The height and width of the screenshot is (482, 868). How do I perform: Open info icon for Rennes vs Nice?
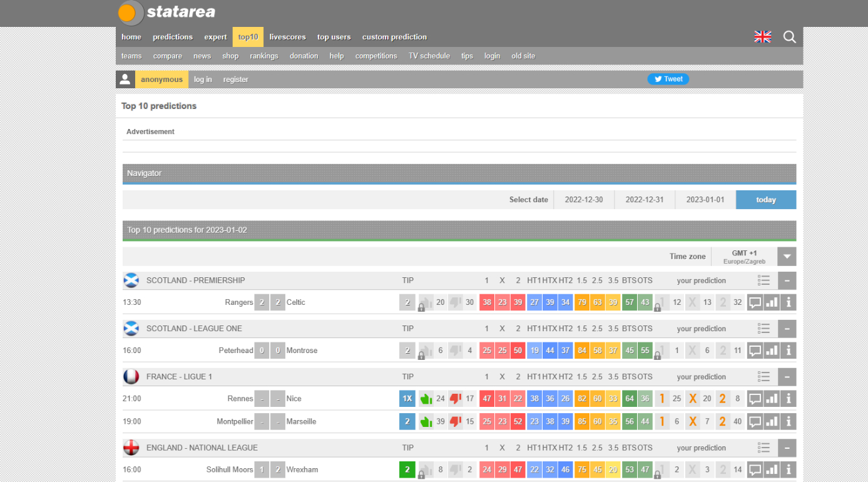pos(789,399)
